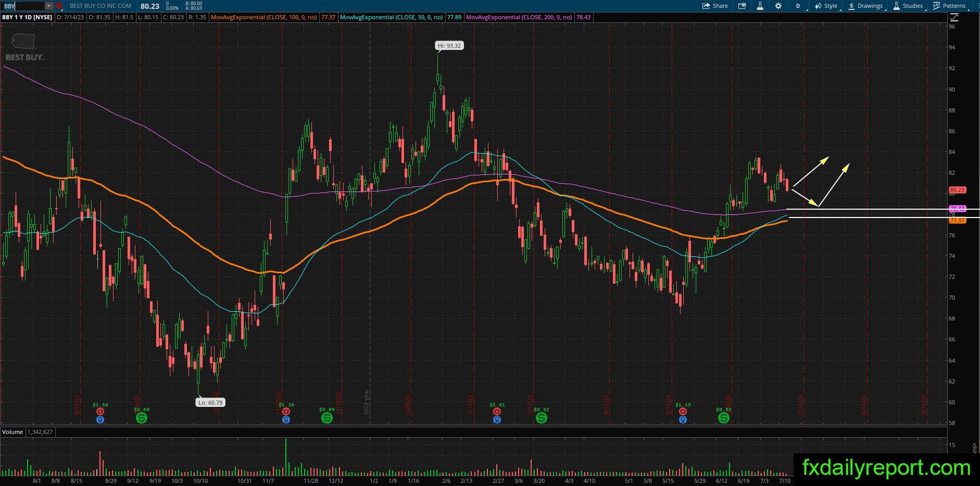
Task: Click the BBY 1 Y 1D [NYSE] chart label
Action: (27, 17)
